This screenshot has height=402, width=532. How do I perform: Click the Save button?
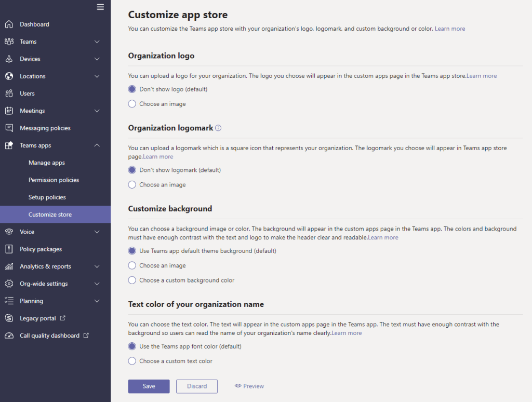tap(149, 386)
